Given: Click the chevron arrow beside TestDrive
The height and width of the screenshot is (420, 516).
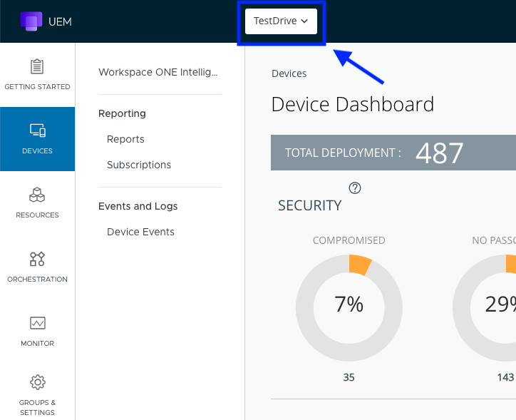Looking at the screenshot, I should [x=304, y=21].
